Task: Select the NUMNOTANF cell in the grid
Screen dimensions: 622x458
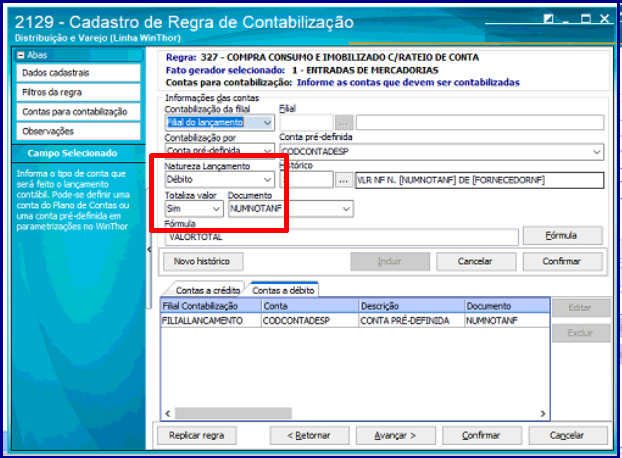Action: [x=507, y=320]
